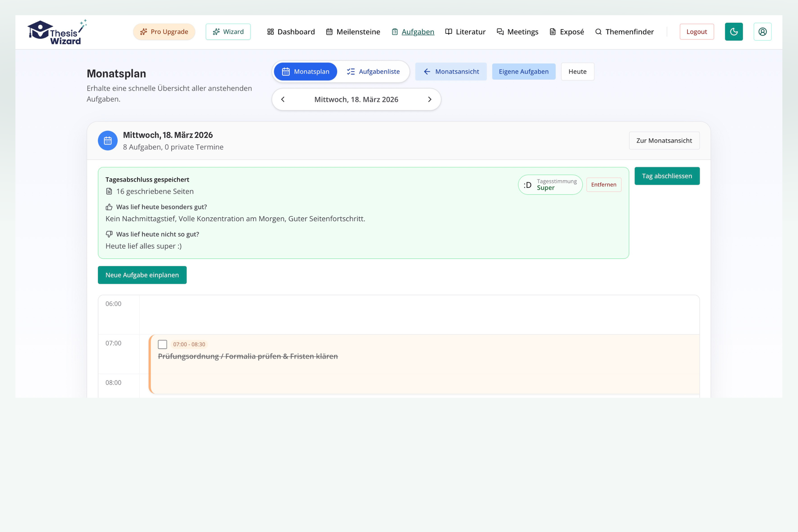Click the :D Tagesstimmung mood badge

550,185
